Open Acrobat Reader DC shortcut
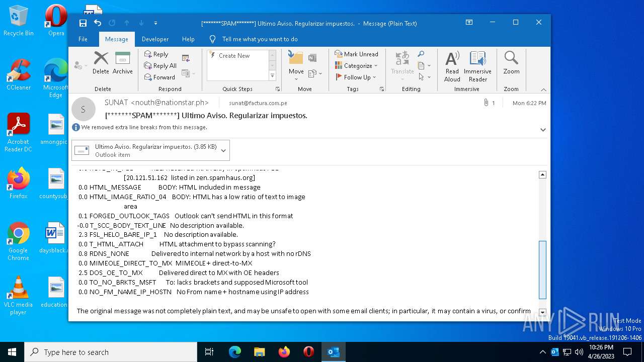The image size is (644, 362). (18, 132)
